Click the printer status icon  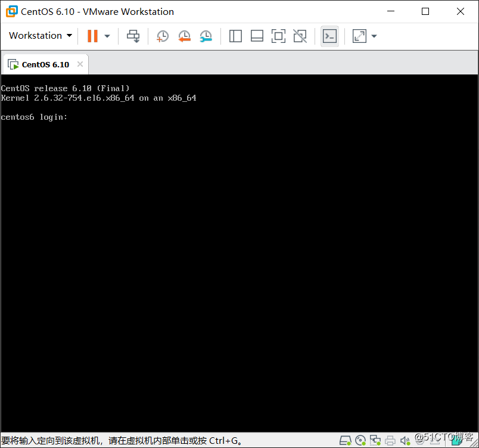[390, 440]
